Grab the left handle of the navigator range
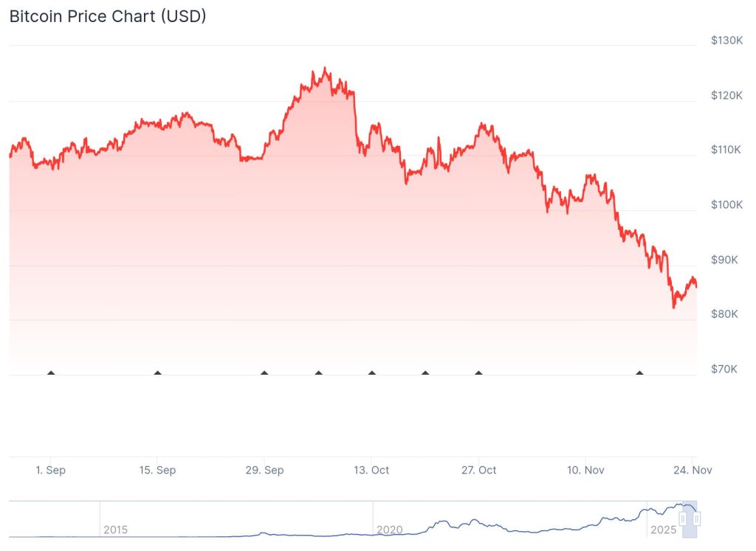Image resolution: width=756 pixels, height=551 pixels. click(x=683, y=519)
